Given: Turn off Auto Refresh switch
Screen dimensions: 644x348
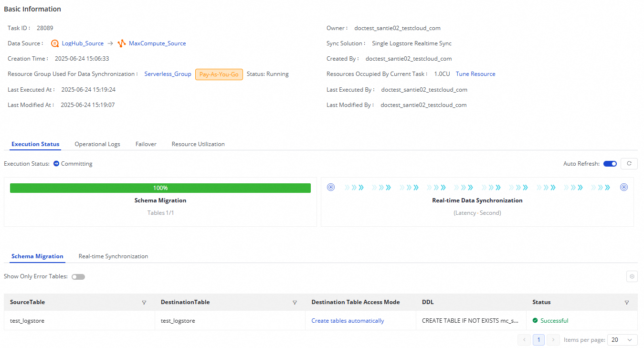Looking at the screenshot, I should pyautogui.click(x=610, y=164).
